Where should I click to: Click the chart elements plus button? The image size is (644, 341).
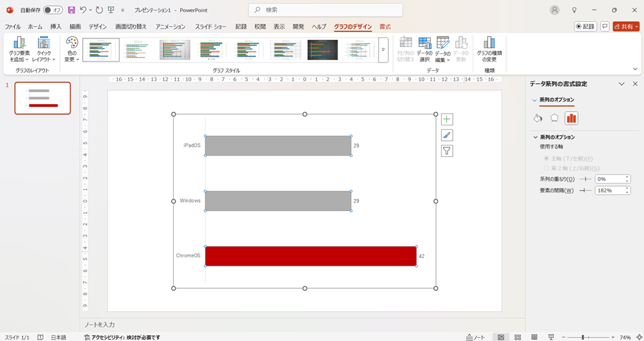pos(447,120)
